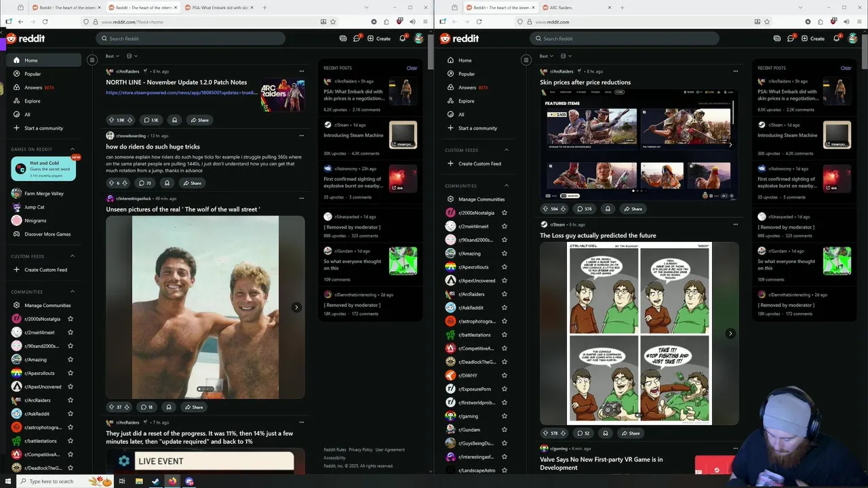Collapse Custom Feeds section in left sidebar
This screenshot has height=488, width=868.
[73, 256]
